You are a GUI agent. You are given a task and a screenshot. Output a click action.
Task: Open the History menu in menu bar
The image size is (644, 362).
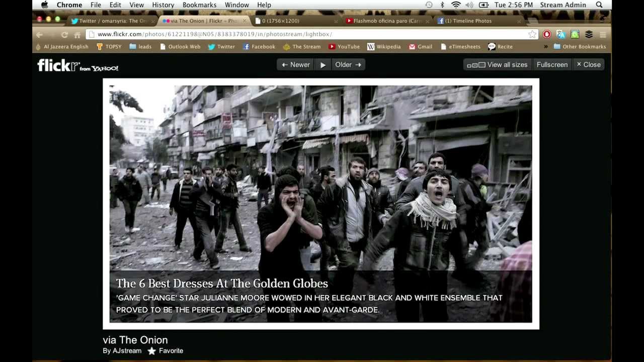tap(163, 5)
